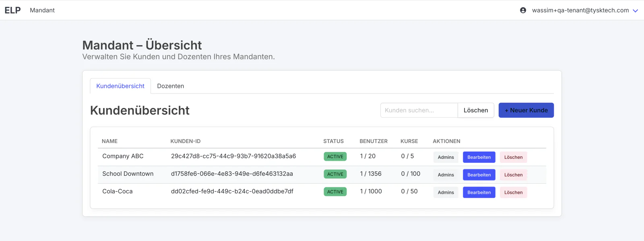Image resolution: width=644 pixels, height=241 pixels.
Task: Click course count 0 / 100
Action: [411, 174]
